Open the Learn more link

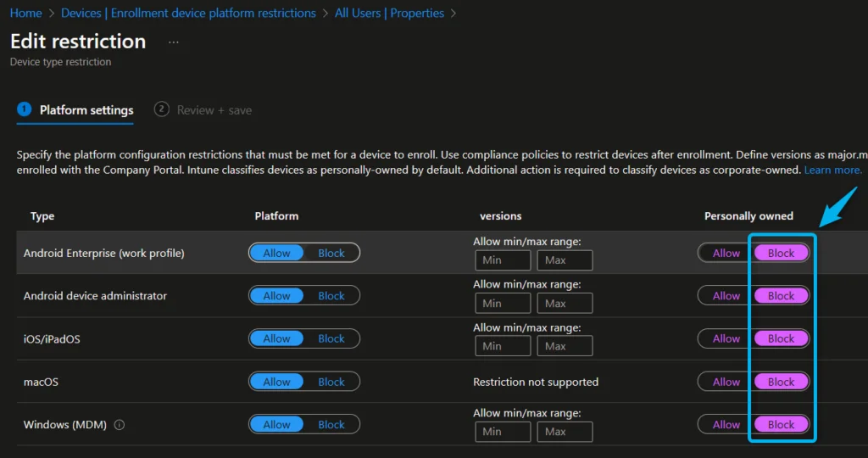pos(833,170)
